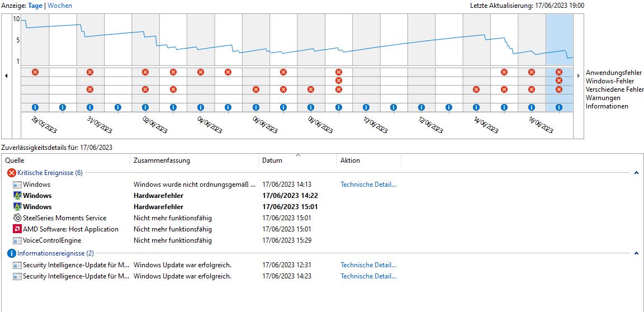The width and height of the screenshot is (644, 312).
Task: Select the Verschiedene Fehler icon for 14/06/2023
Action: 476,89
